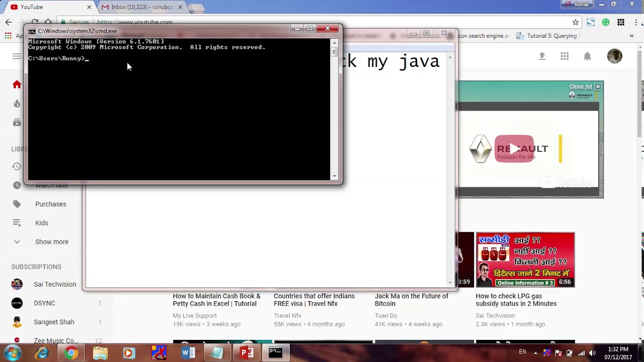Switch to the Gmail Inbox tab
644x362 pixels.
coord(142,7)
